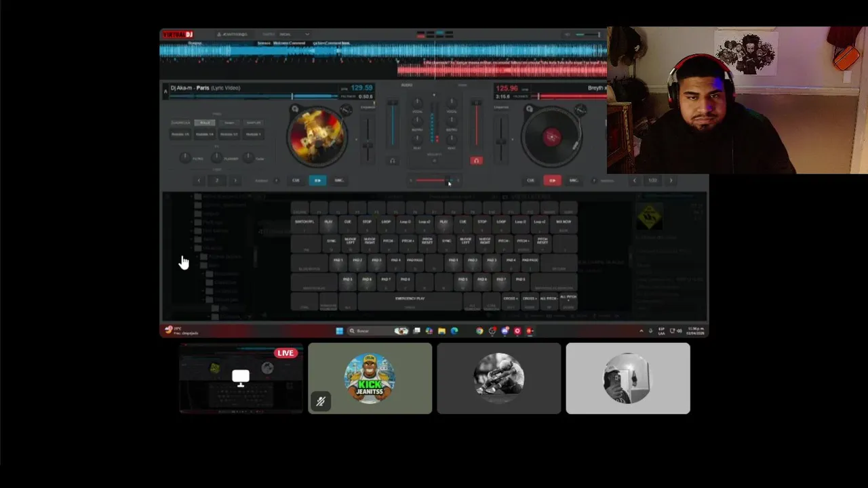Image resolution: width=868 pixels, height=488 pixels.
Task: Open File Explorer from the taskbar
Action: (441, 331)
